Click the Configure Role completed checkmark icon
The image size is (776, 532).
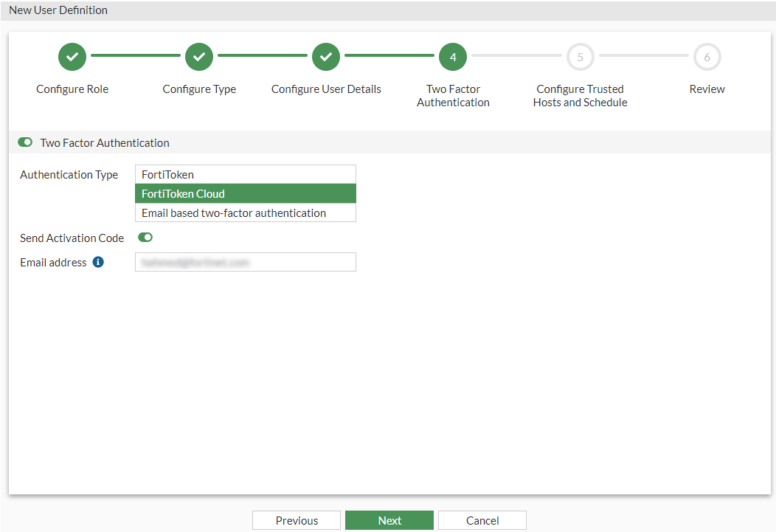pos(72,56)
